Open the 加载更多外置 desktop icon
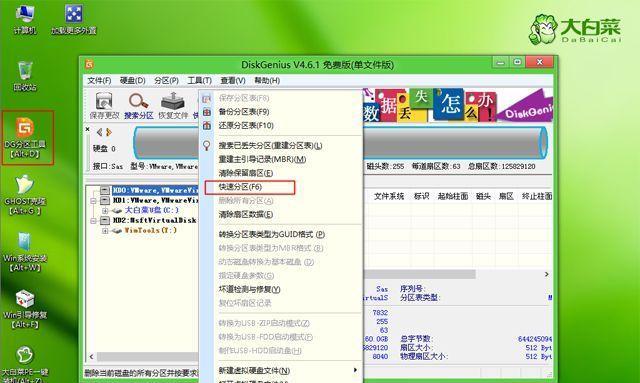The image size is (640, 383). pyautogui.click(x=74, y=19)
